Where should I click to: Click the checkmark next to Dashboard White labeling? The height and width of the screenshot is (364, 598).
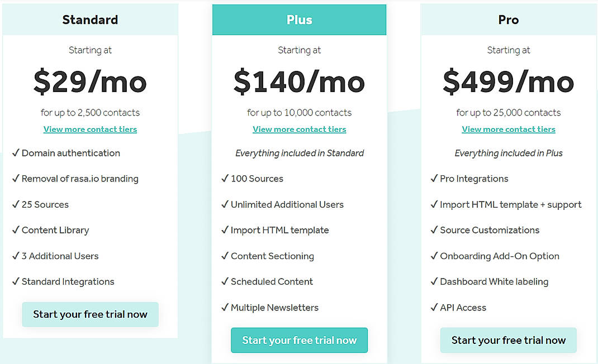click(x=434, y=282)
